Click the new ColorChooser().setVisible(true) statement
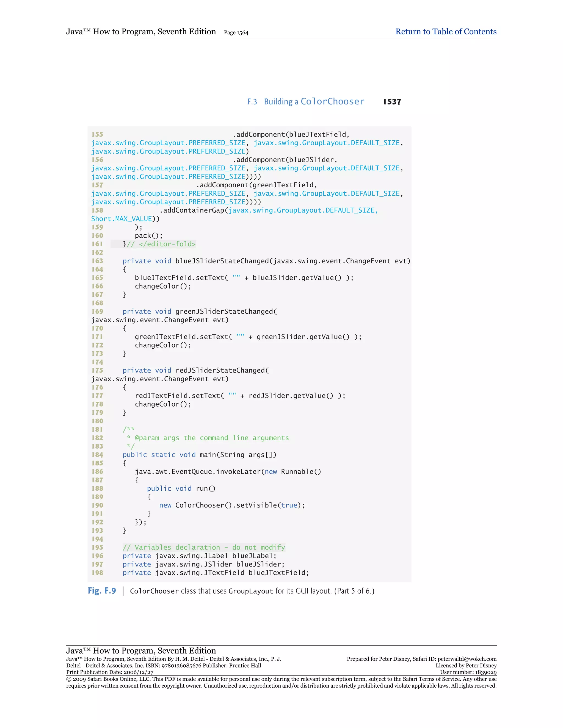The height and width of the screenshot is (728, 563). tap(232, 505)
